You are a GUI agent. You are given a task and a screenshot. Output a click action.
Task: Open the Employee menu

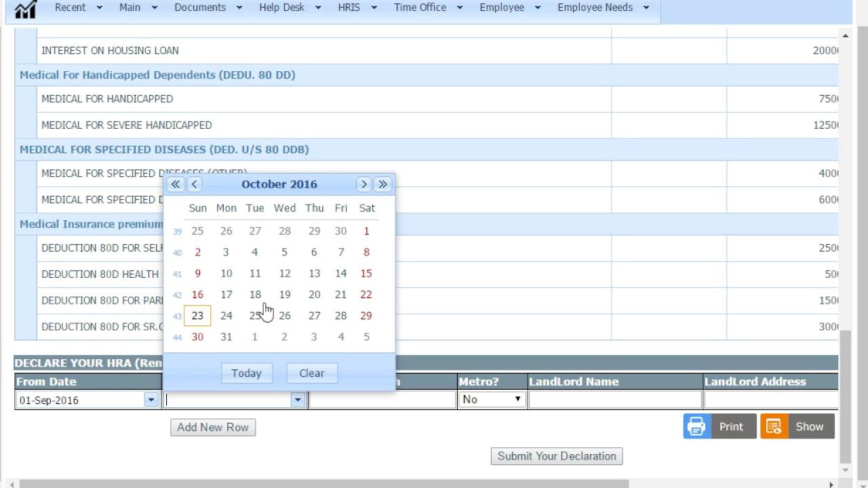click(x=510, y=7)
